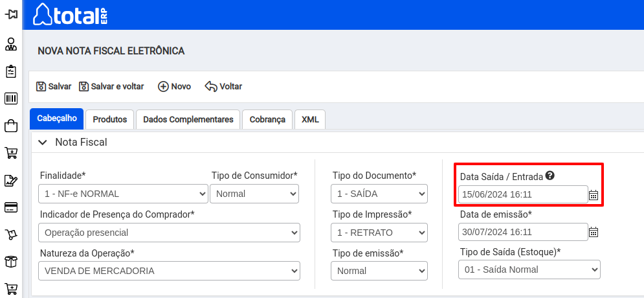Open the Natureza da Operação dropdown
The height and width of the screenshot is (298, 644).
tap(169, 271)
